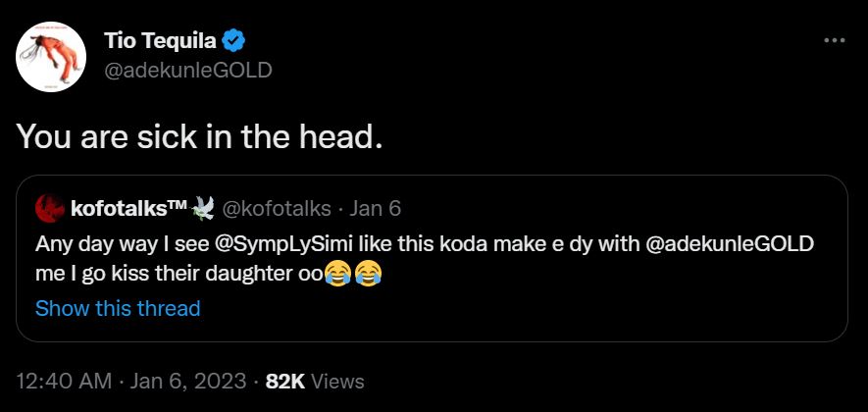
Task: Click the first laughing-crying emoji
Action: 336,275
